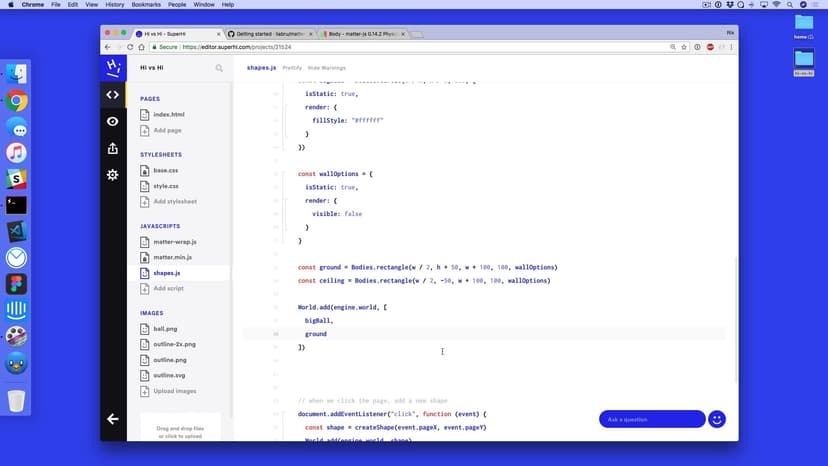Click the share/export icon in sidebar
Screen dimensions: 828x466
coord(112,148)
